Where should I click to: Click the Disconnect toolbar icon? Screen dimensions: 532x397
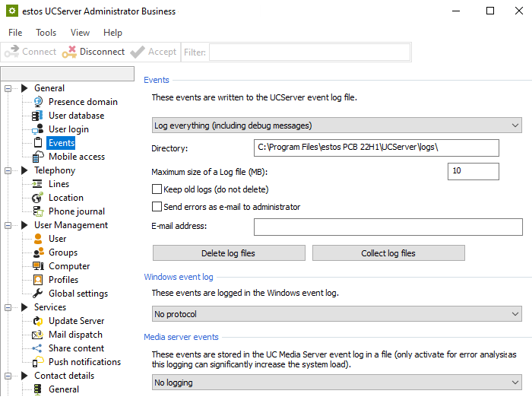[x=69, y=52]
